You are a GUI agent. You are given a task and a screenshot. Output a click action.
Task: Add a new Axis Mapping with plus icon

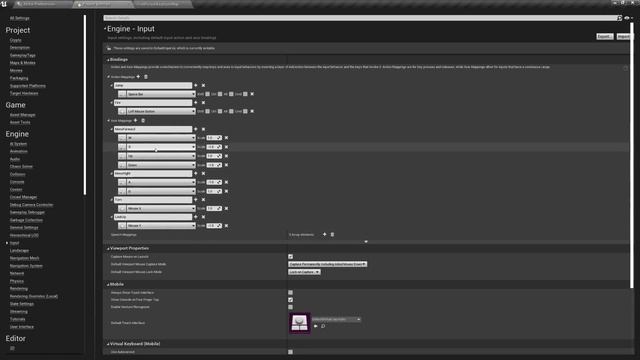coord(136,120)
